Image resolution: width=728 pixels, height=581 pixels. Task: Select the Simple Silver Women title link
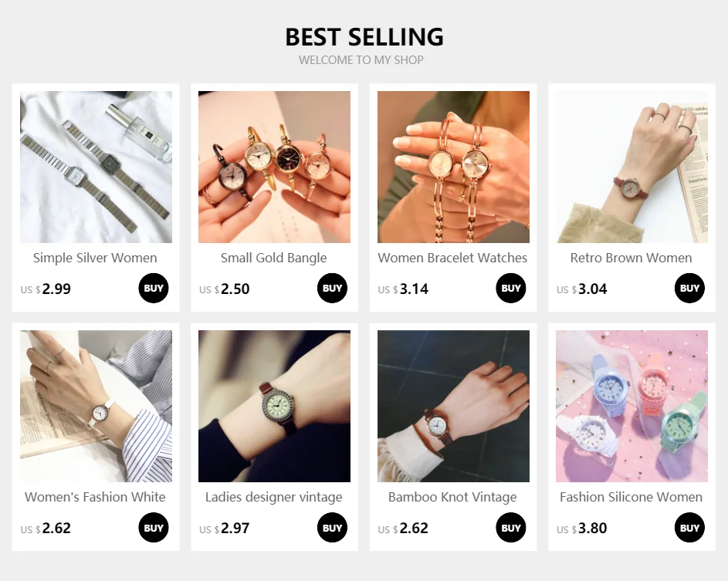(x=95, y=258)
